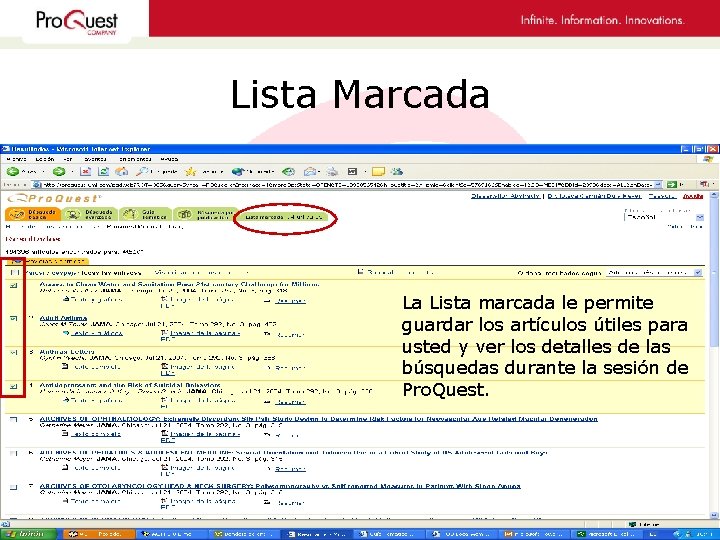Image resolution: width=720 pixels, height=540 pixels.
Task: Expand the dropdown arrow next to Mail icon
Action: pyautogui.click(x=320, y=172)
